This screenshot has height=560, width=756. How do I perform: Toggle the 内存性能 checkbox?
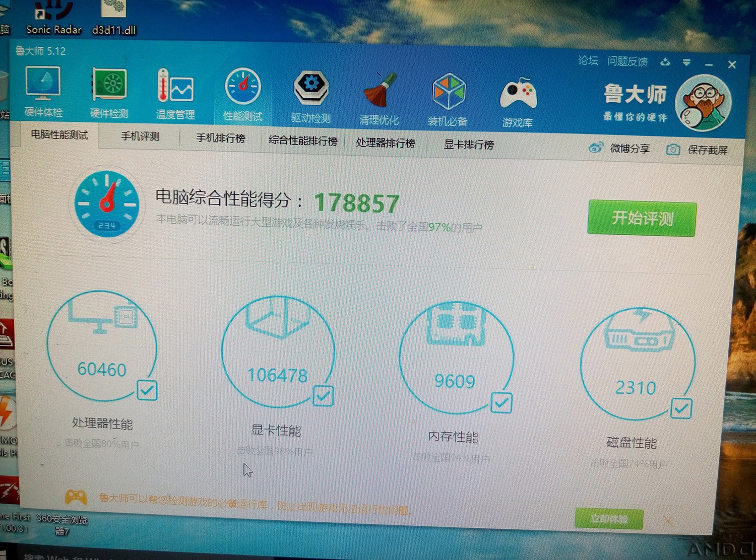coord(501,402)
